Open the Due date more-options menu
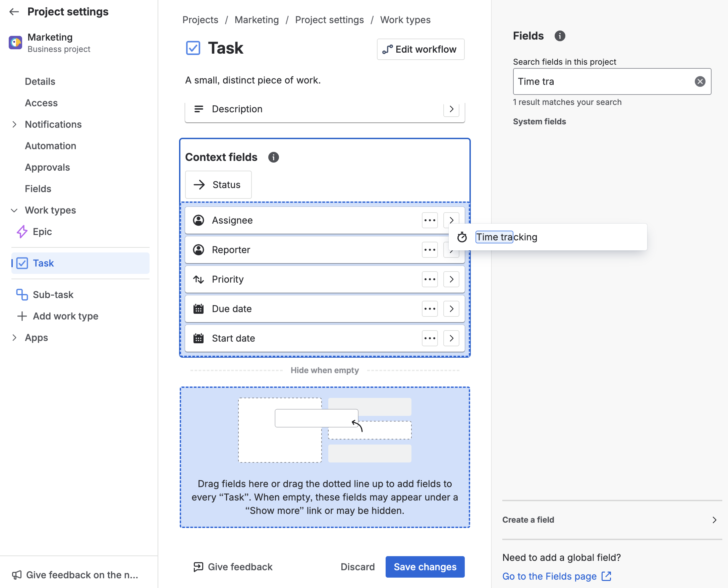The image size is (728, 588). pyautogui.click(x=430, y=309)
